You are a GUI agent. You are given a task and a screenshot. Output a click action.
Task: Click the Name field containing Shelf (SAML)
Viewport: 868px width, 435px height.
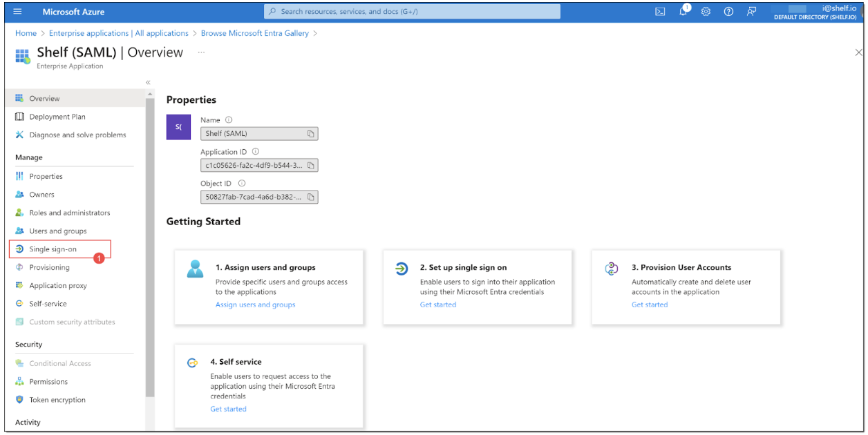click(x=259, y=134)
